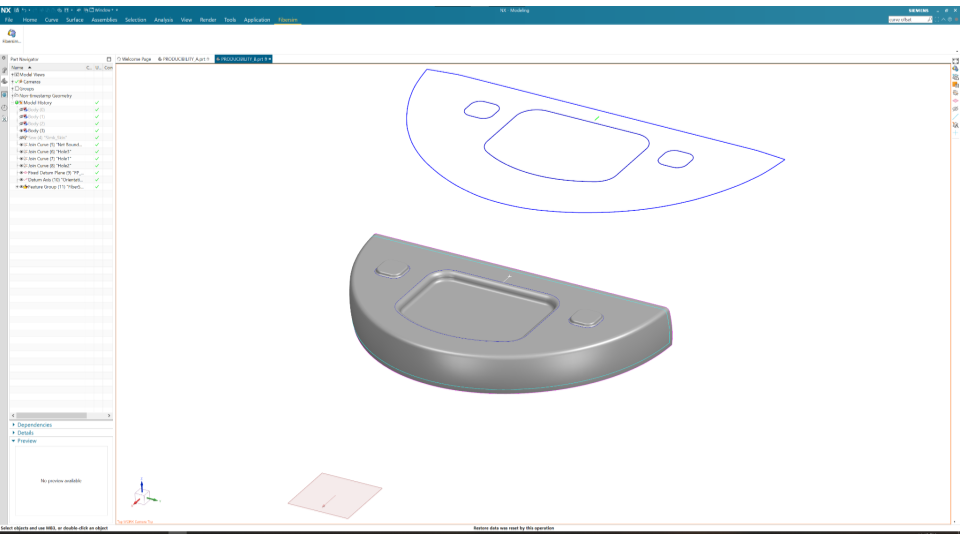
Task: Click the magnifier icon in command finder
Action: 929,19
